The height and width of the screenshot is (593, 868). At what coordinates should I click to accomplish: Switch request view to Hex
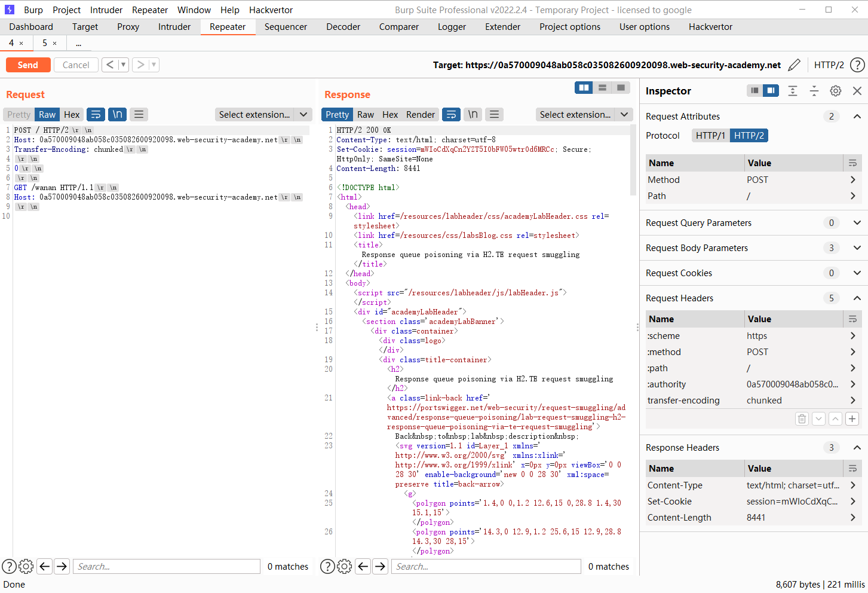(x=72, y=114)
